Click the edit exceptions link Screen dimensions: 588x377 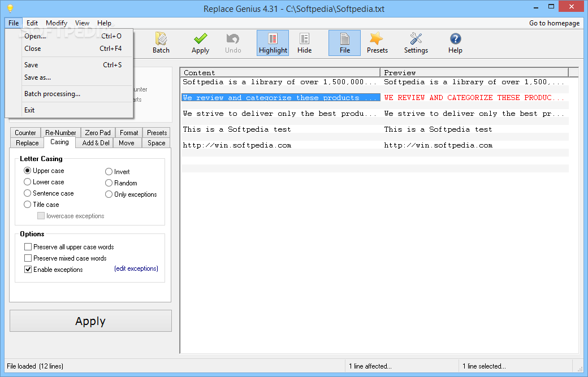pos(136,268)
